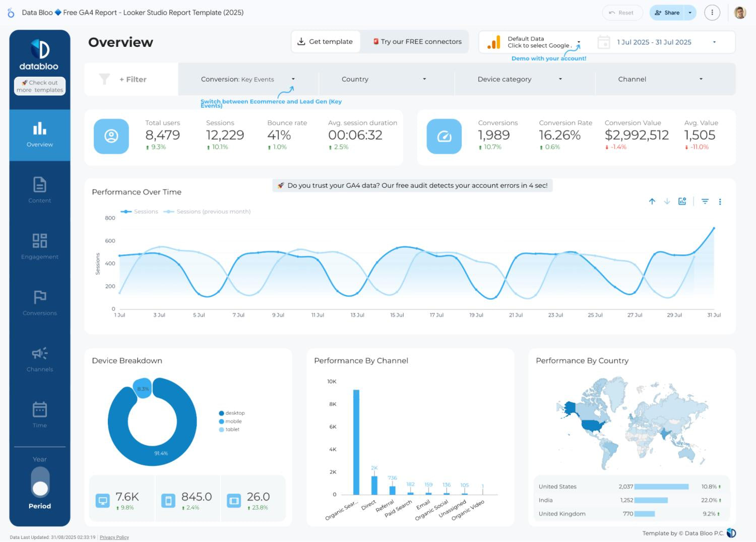This screenshot has width=756, height=542.
Task: Click the Get template button
Action: coord(326,42)
